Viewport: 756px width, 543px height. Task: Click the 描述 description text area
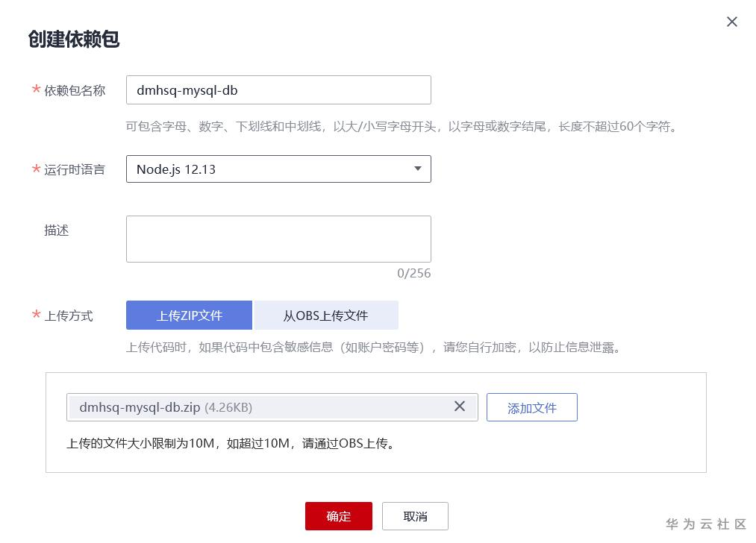278,239
